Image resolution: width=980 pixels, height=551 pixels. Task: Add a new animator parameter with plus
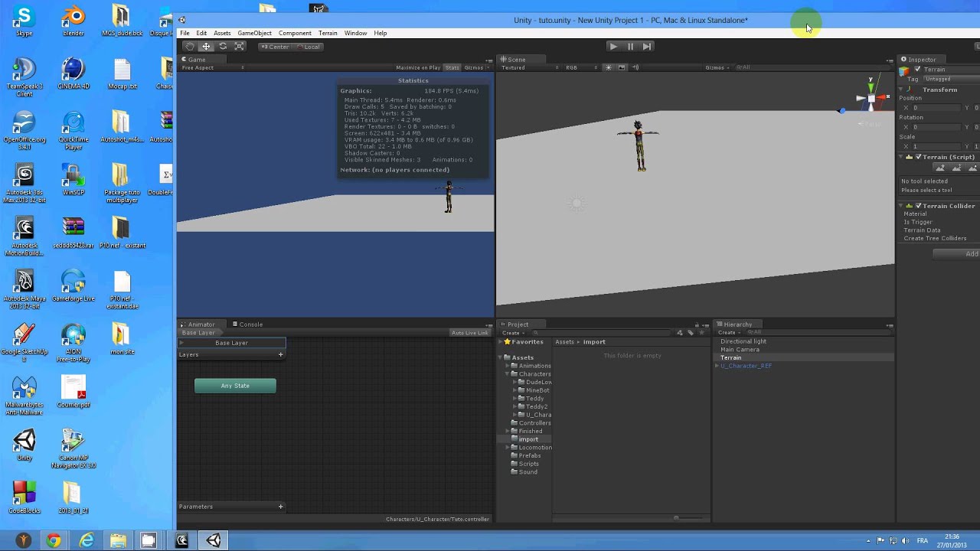pyautogui.click(x=280, y=507)
